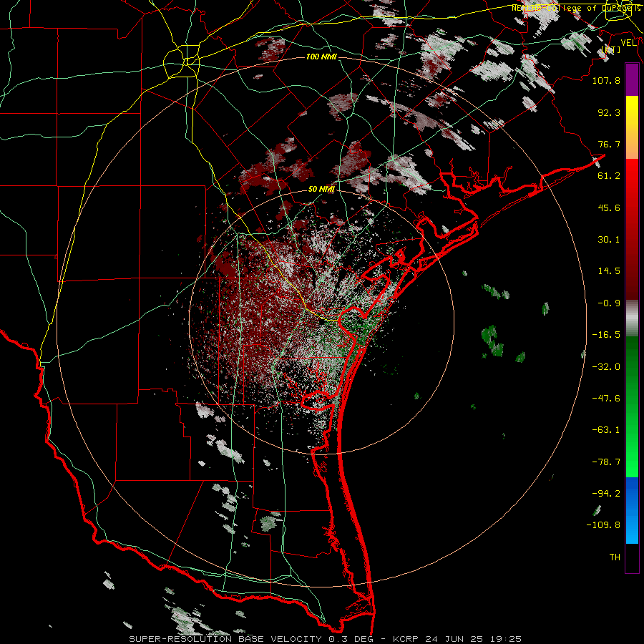The height and width of the screenshot is (644, 644).
Task: Click the 45.6 velocity scale value
Action: pos(609,208)
